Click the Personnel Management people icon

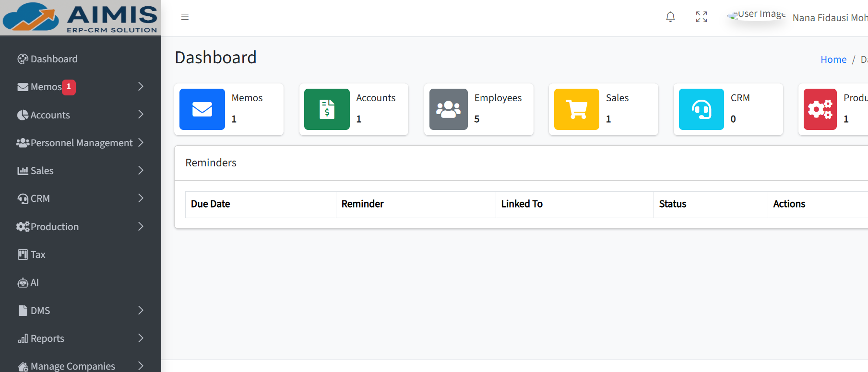click(x=22, y=142)
